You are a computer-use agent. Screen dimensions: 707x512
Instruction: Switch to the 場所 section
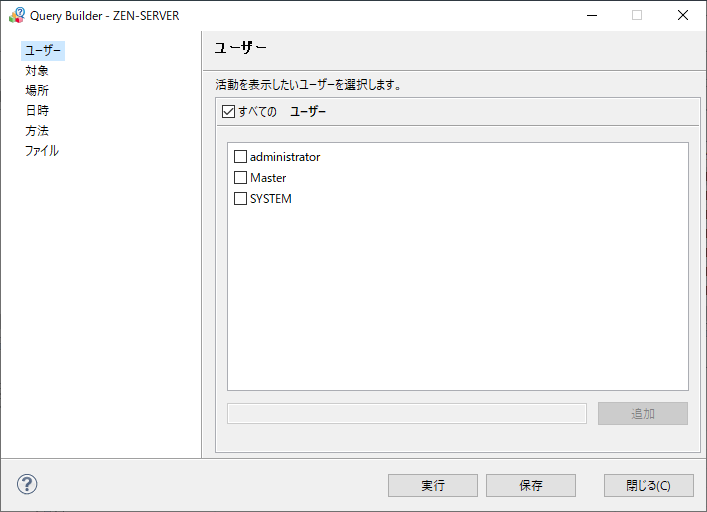(x=37, y=91)
